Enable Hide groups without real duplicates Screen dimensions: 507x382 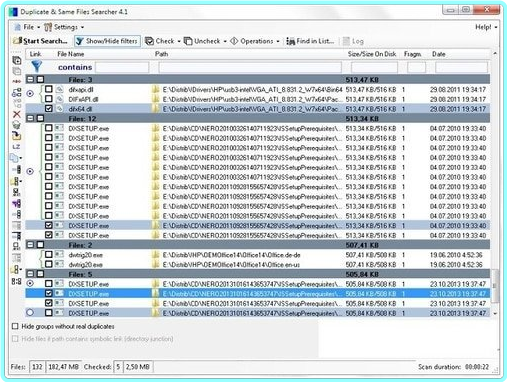(x=15, y=326)
